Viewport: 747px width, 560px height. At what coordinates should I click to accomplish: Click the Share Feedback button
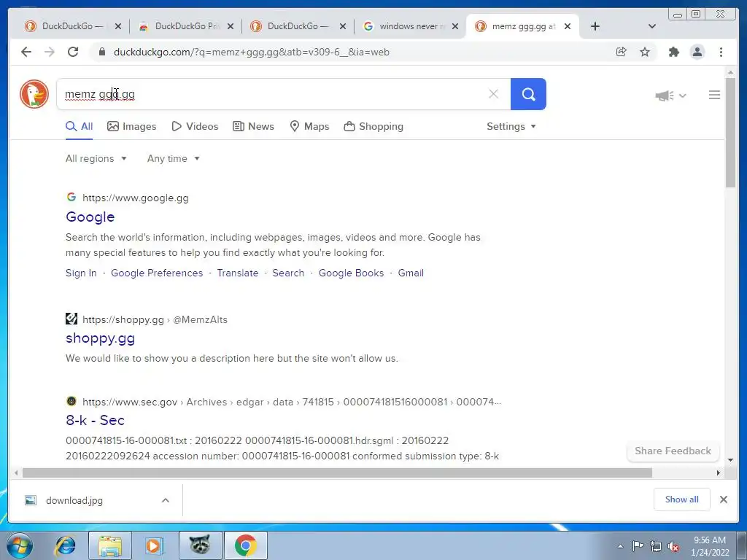click(x=673, y=451)
